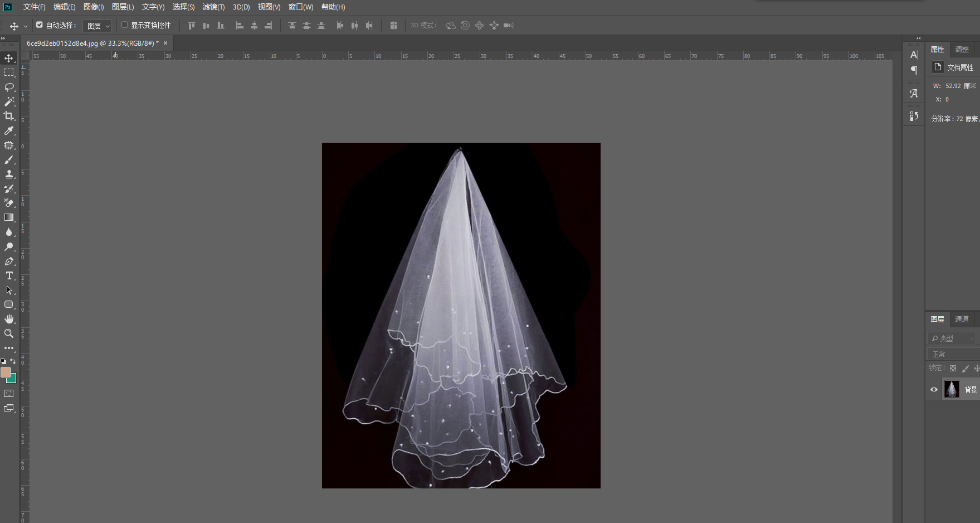Click align top edges icon
Viewport: 980px width, 523px height.
tap(192, 26)
